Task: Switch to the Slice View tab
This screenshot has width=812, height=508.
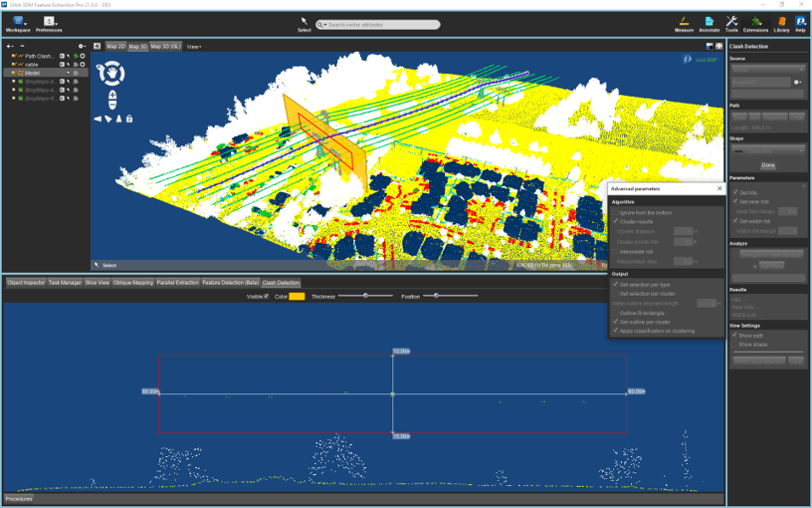Action: point(98,283)
